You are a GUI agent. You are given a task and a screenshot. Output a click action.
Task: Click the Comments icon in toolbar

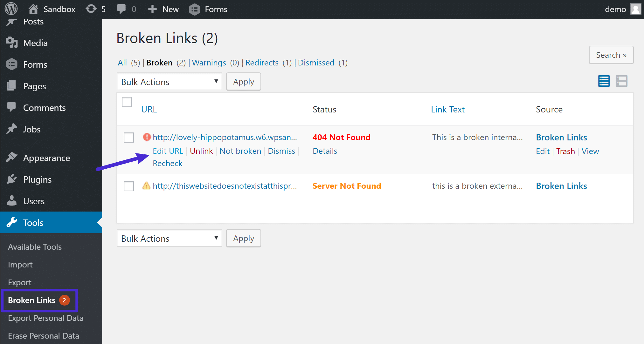pos(121,9)
